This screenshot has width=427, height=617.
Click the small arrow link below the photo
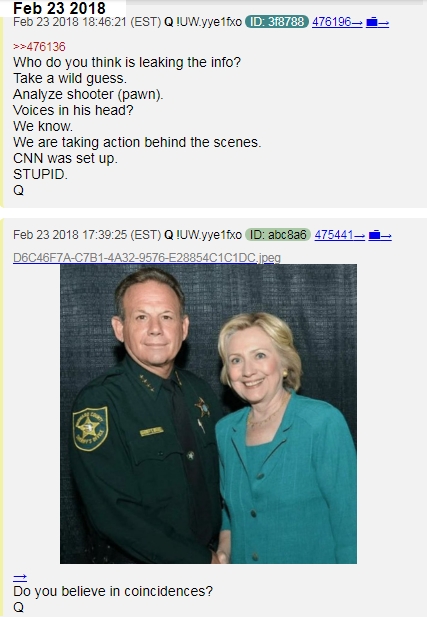(x=20, y=578)
